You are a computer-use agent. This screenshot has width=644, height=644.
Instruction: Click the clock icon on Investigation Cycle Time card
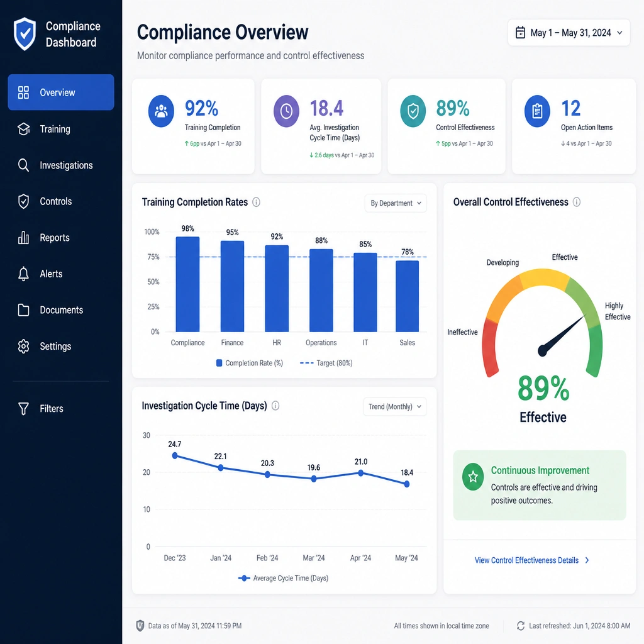click(286, 111)
